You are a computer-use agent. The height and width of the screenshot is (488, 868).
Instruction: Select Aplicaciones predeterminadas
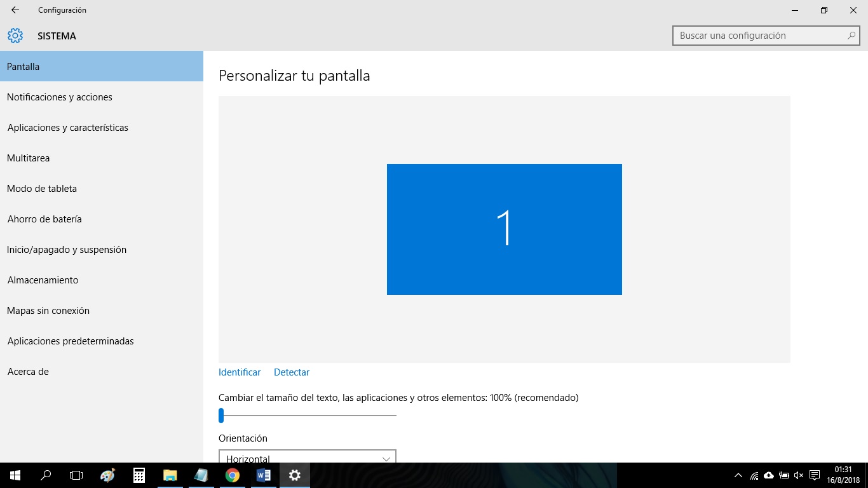[102, 341]
